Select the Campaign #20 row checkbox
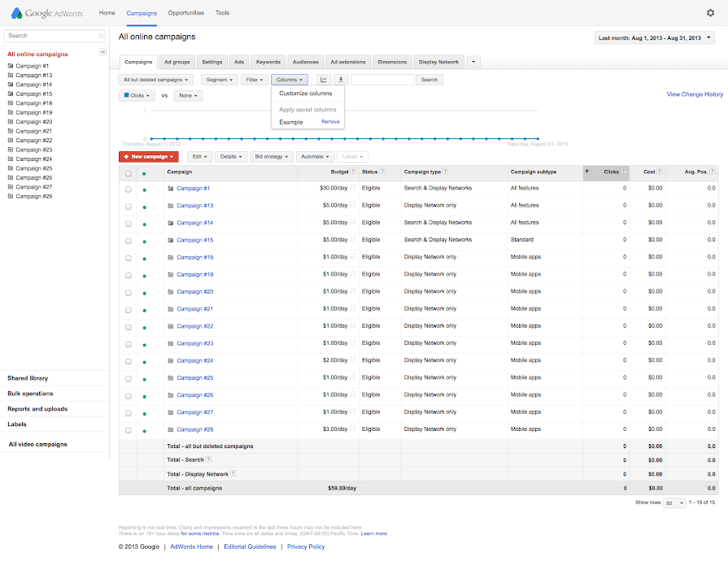 (x=129, y=292)
